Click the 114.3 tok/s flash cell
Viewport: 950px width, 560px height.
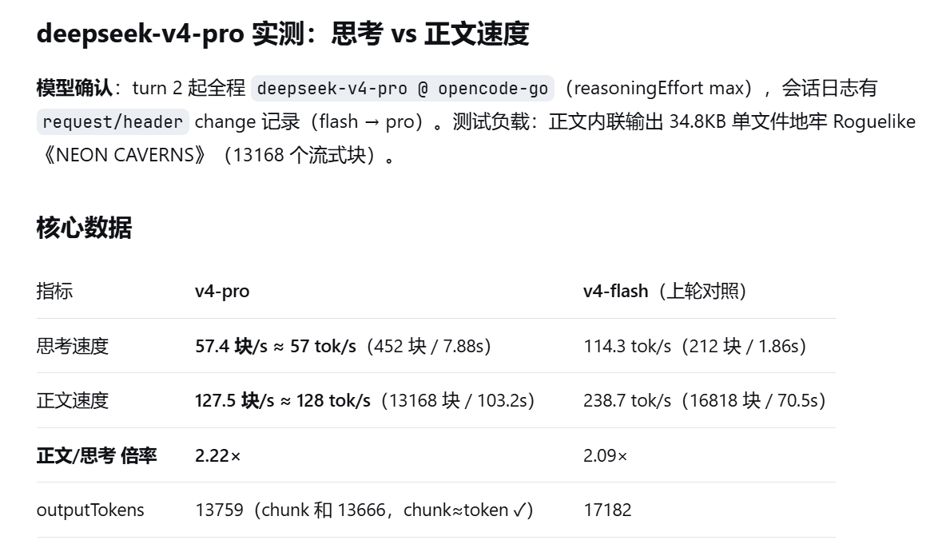point(695,346)
